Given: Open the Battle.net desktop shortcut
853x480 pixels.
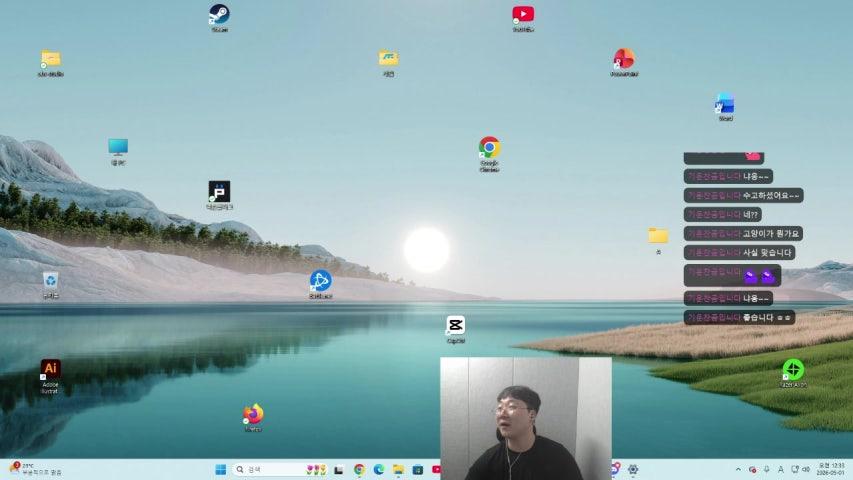Looking at the screenshot, I should [320, 281].
